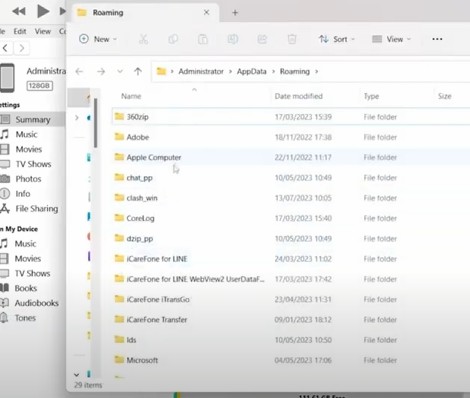470x398 pixels.
Task: Open the New item dropdown
Action: tap(98, 39)
